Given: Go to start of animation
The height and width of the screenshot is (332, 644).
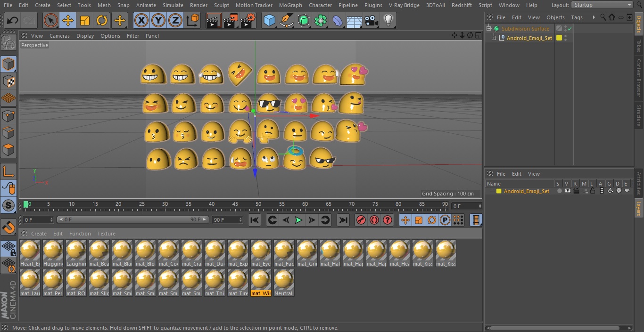Looking at the screenshot, I should 255,220.
